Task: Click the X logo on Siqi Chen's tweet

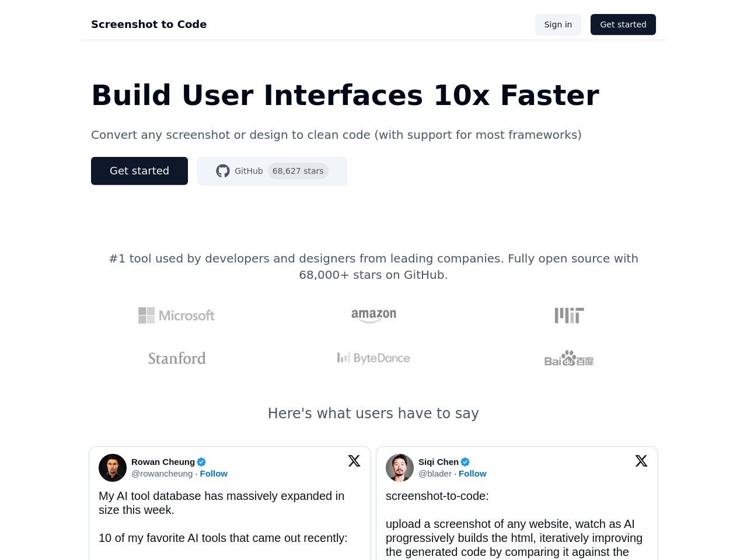Action: pyautogui.click(x=641, y=461)
